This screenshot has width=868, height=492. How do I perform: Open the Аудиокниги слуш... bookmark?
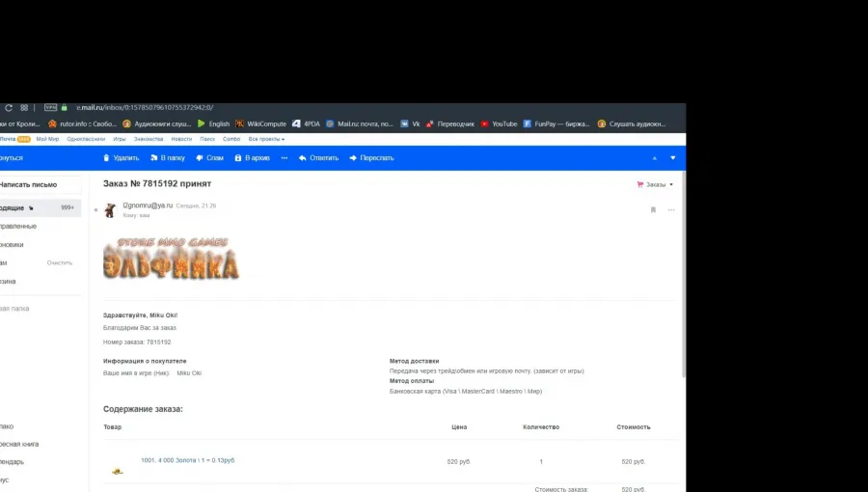tap(156, 124)
